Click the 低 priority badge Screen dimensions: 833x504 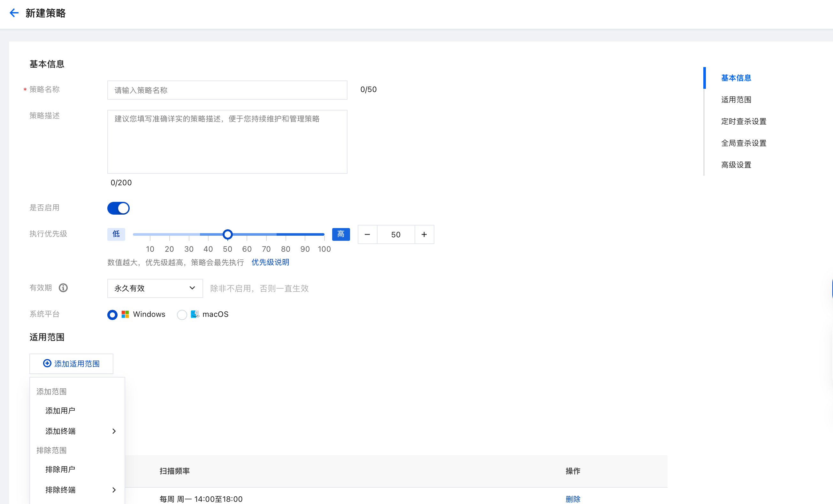(x=116, y=234)
